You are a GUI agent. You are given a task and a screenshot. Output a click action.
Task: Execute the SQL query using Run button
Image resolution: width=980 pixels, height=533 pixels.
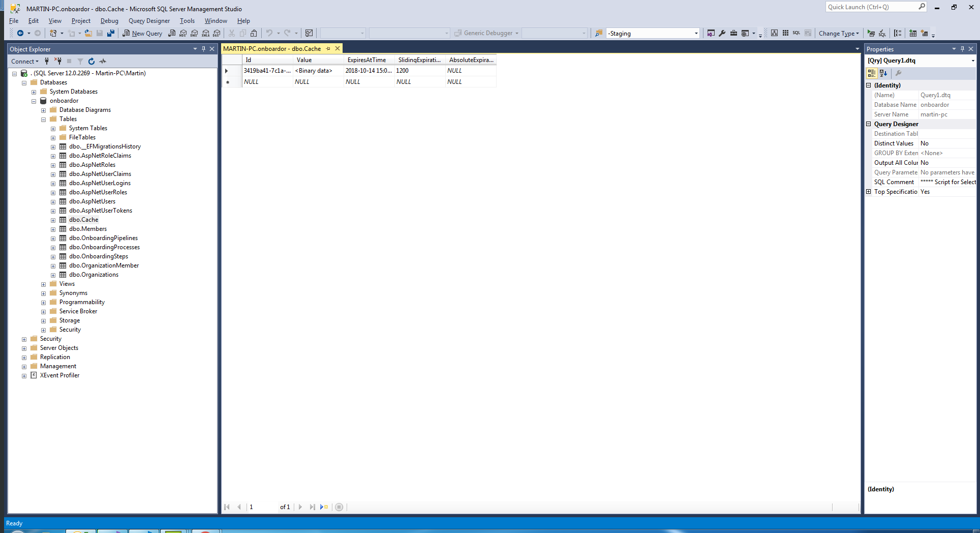[872, 33]
